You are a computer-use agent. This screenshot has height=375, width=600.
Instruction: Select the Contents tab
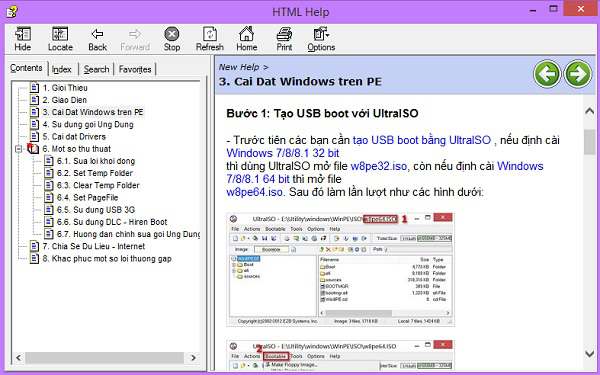pyautogui.click(x=26, y=68)
